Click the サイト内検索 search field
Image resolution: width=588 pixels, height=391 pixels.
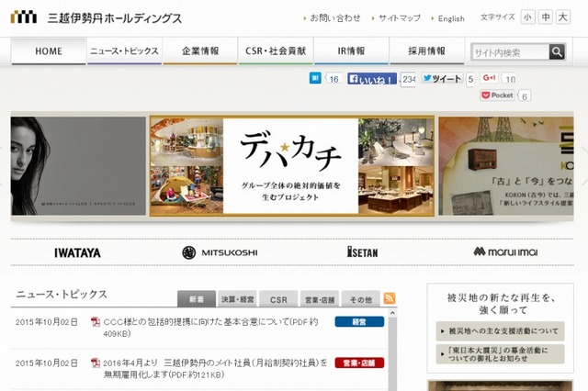[x=511, y=52]
